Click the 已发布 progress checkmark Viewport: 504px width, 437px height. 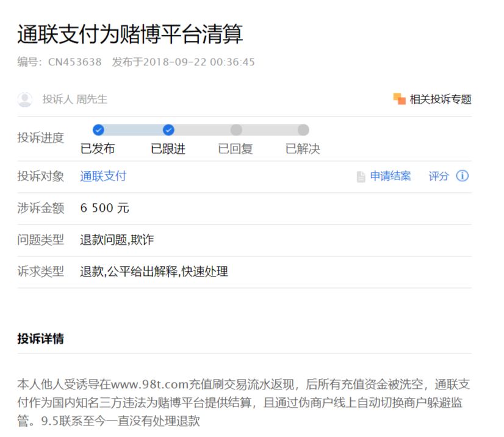(98, 130)
